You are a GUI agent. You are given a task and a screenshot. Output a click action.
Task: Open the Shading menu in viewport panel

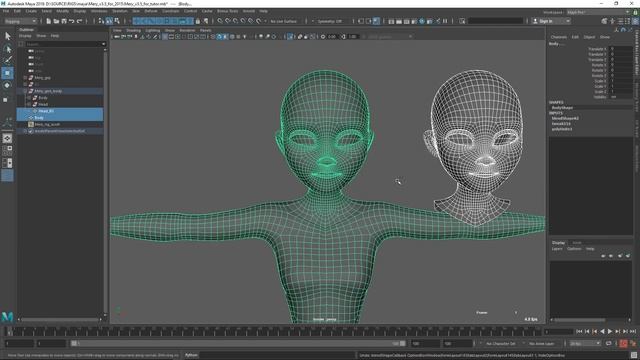pos(133,30)
